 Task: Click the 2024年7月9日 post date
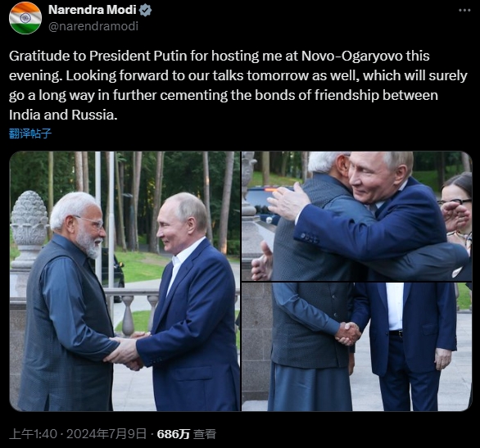tap(106, 434)
